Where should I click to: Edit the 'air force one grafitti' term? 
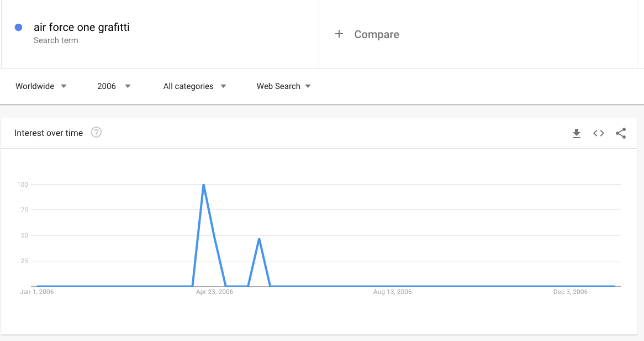[x=81, y=27]
